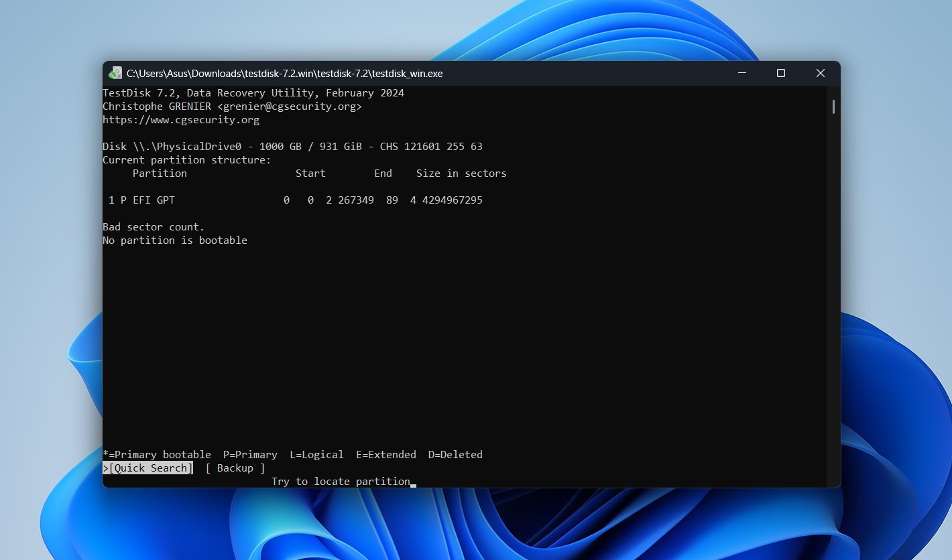Click the 'Bad sector count.' message
The width and height of the screenshot is (952, 560).
[x=154, y=227]
